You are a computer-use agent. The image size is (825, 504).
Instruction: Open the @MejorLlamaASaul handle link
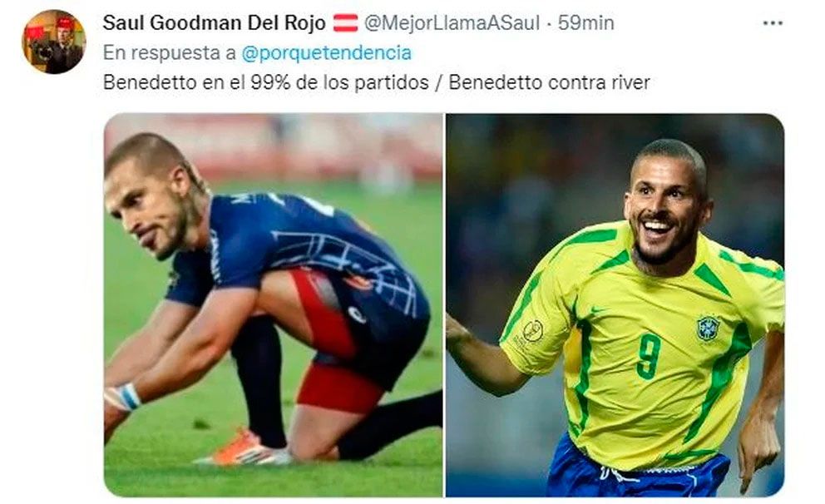[452, 23]
